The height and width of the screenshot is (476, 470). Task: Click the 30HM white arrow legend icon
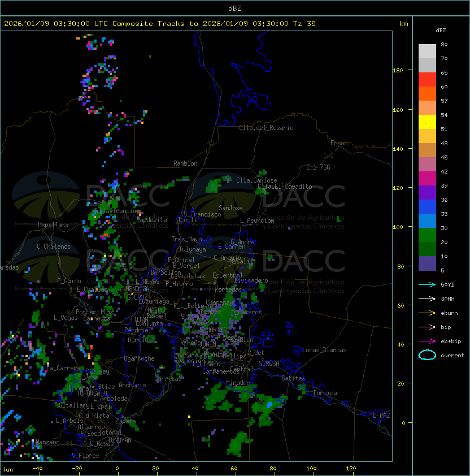pyautogui.click(x=427, y=298)
